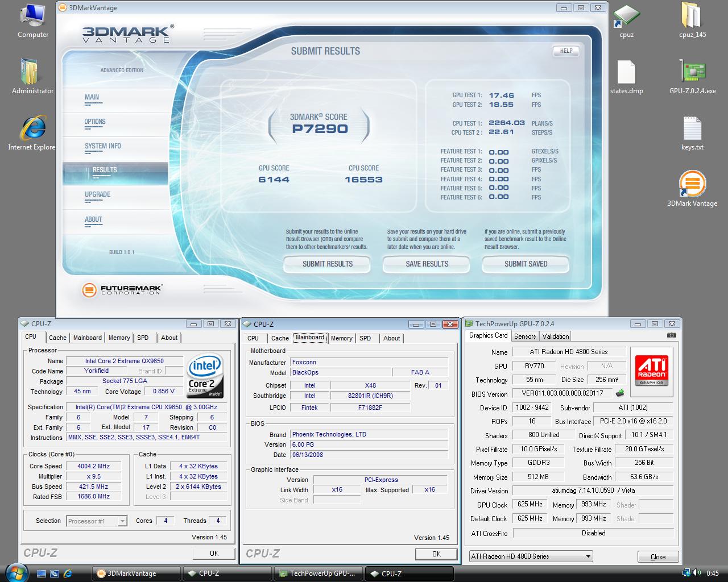The height and width of the screenshot is (582, 728).
Task: Click Internet Explorer quick launch icon
Action: tap(68, 573)
